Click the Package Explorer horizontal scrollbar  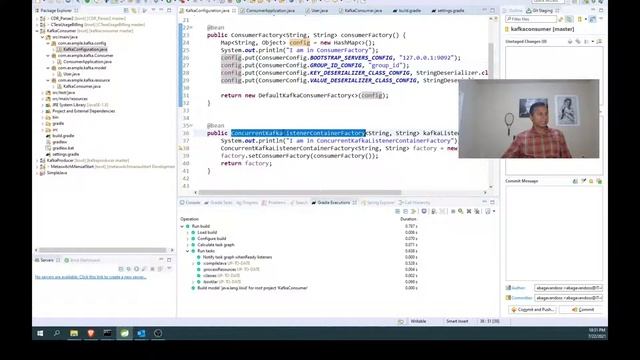click(104, 250)
